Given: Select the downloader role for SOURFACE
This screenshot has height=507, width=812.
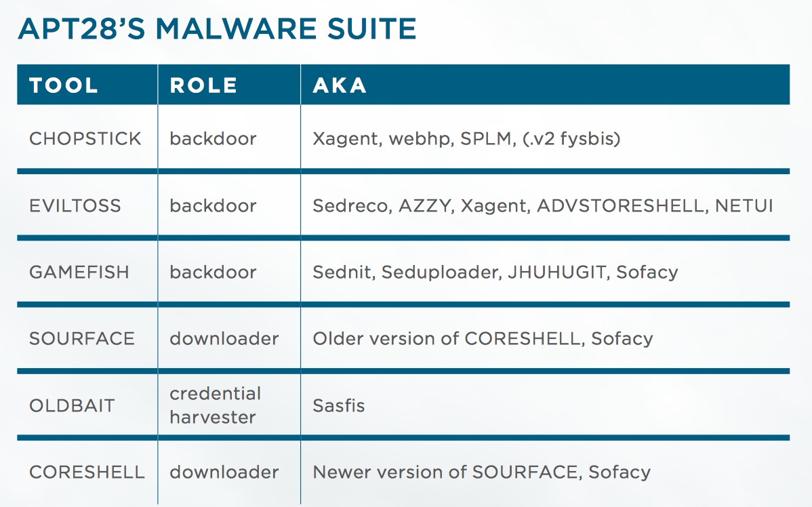Looking at the screenshot, I should [x=224, y=339].
